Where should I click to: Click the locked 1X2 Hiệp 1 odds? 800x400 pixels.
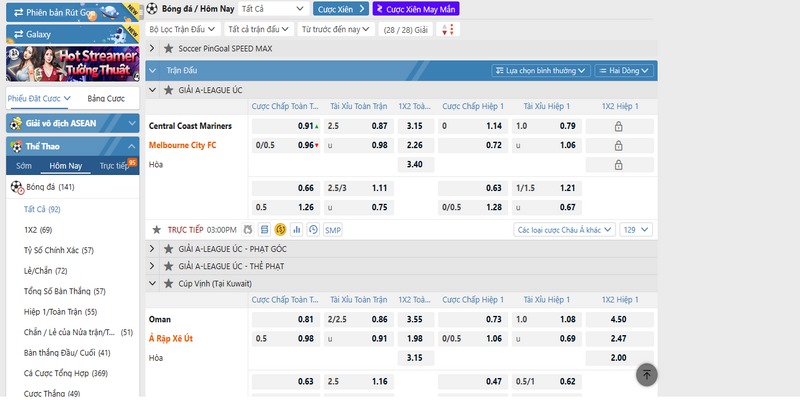(617, 127)
